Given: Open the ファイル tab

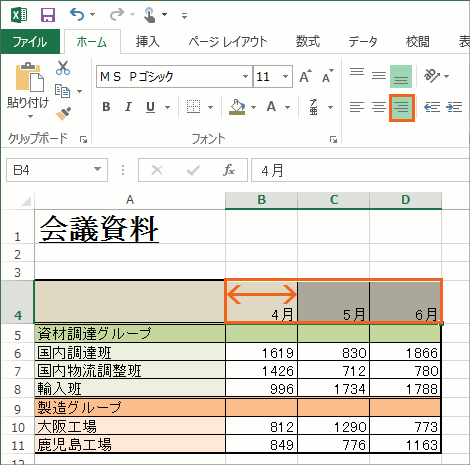Looking at the screenshot, I should pyautogui.click(x=30, y=42).
